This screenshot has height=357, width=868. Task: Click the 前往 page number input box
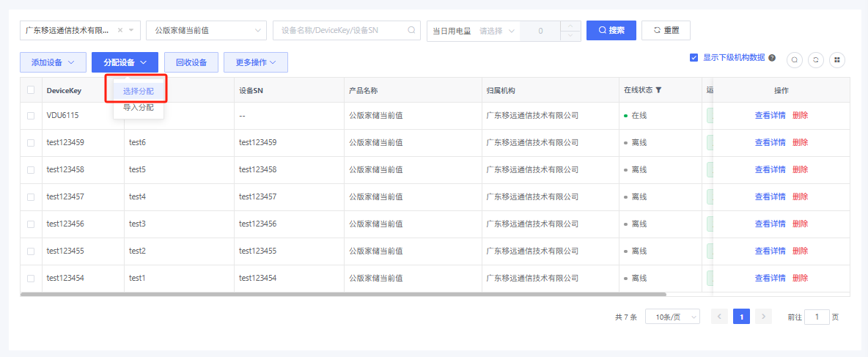coord(817,317)
